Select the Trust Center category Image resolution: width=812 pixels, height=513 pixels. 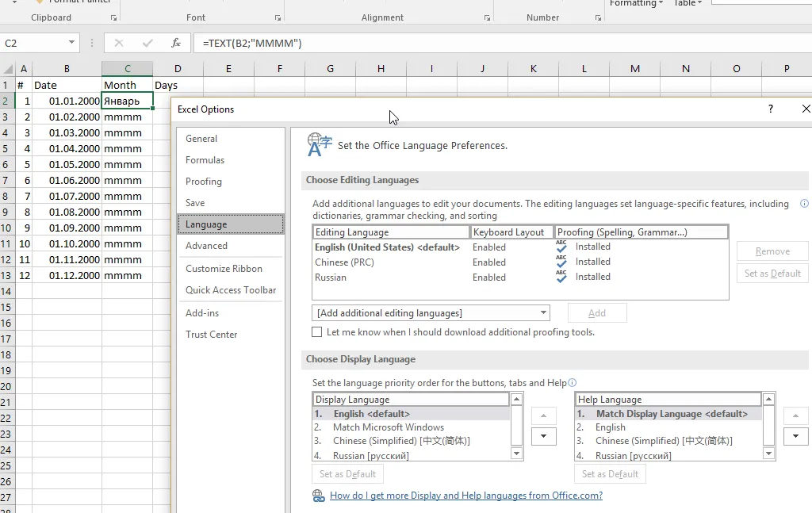pos(212,335)
